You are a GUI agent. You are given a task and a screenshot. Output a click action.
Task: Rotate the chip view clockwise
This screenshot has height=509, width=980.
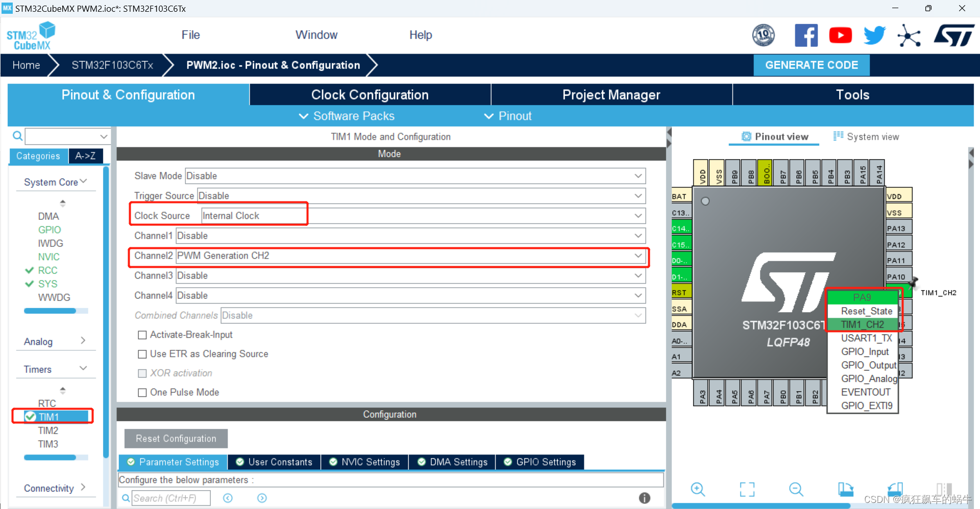[x=845, y=489]
